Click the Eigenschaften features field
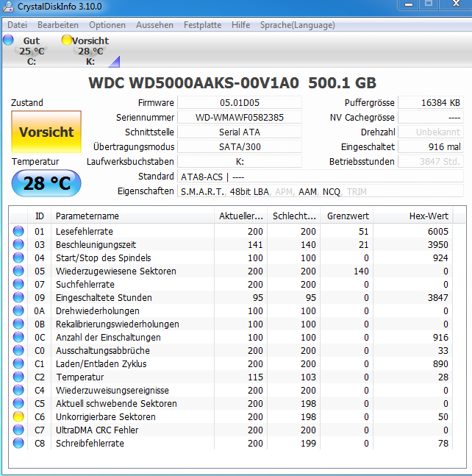472x476 pixels. tap(321, 191)
